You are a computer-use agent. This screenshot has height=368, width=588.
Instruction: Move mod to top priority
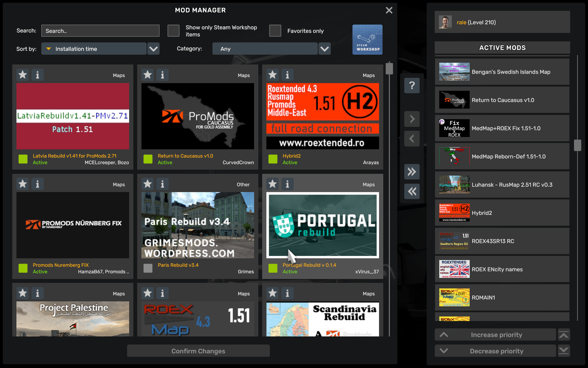pyautogui.click(x=564, y=335)
